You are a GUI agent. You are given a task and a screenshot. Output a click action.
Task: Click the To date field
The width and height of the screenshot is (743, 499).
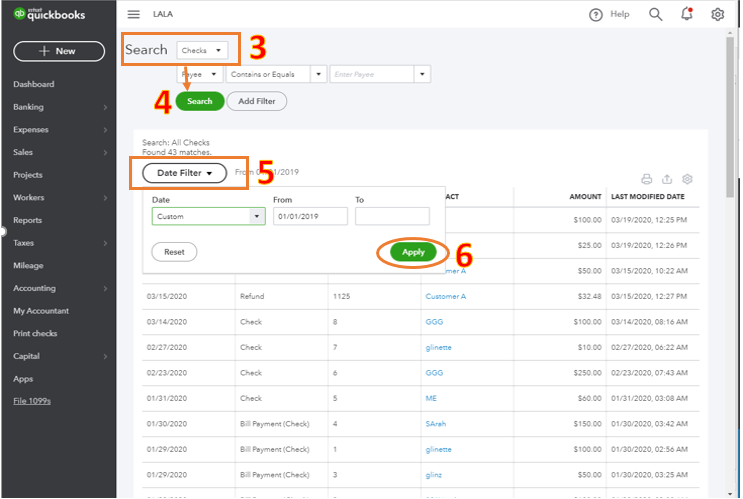[x=392, y=217]
